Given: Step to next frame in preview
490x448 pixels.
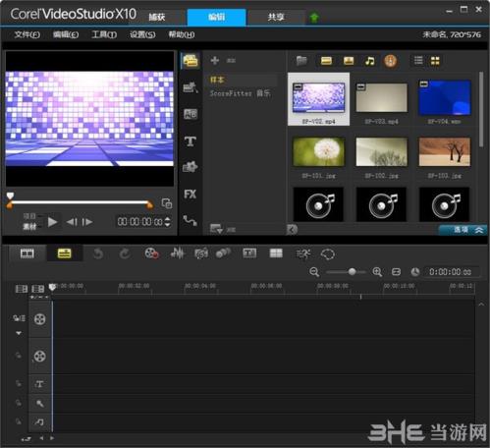Looking at the screenshot, I should pos(87,222).
